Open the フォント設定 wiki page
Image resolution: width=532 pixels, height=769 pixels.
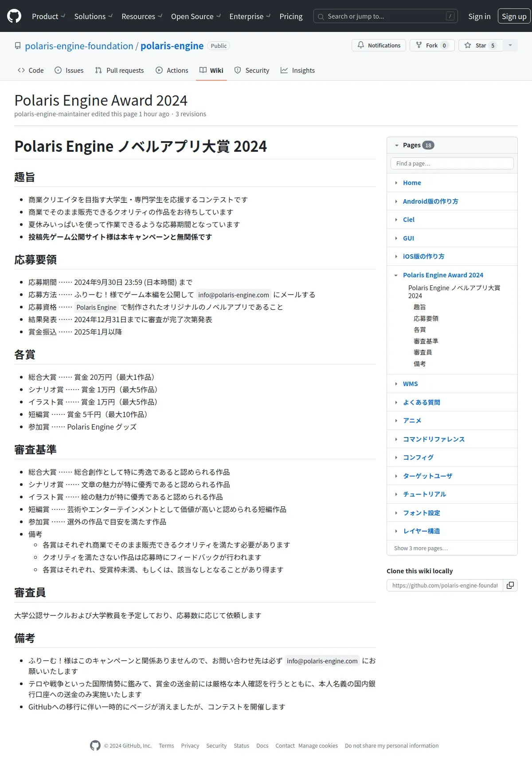coord(422,513)
